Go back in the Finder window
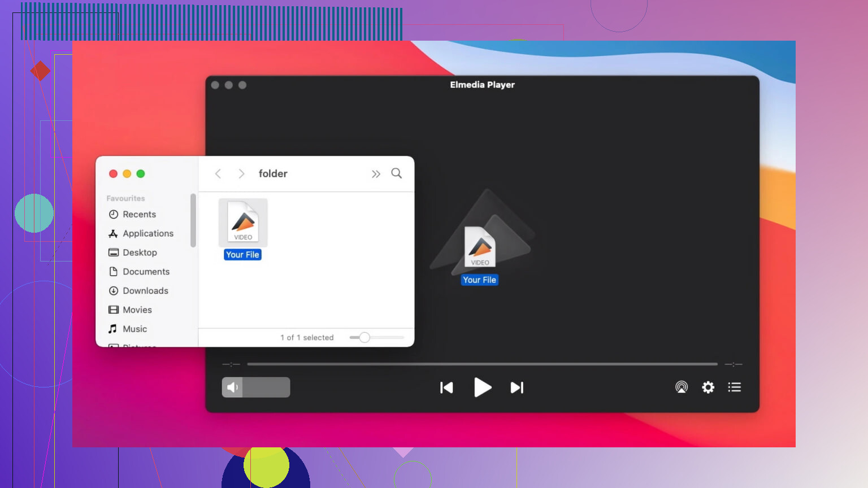This screenshot has height=488, width=868. 218,173
